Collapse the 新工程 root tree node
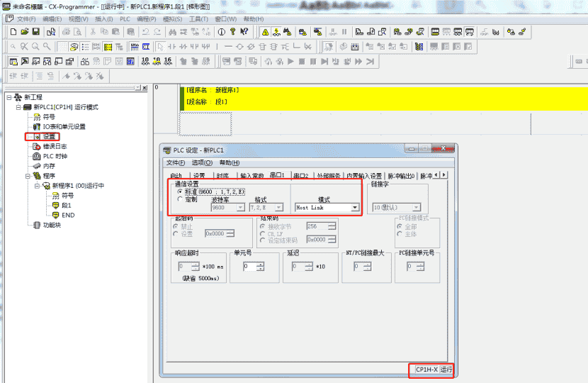 (x=8, y=97)
